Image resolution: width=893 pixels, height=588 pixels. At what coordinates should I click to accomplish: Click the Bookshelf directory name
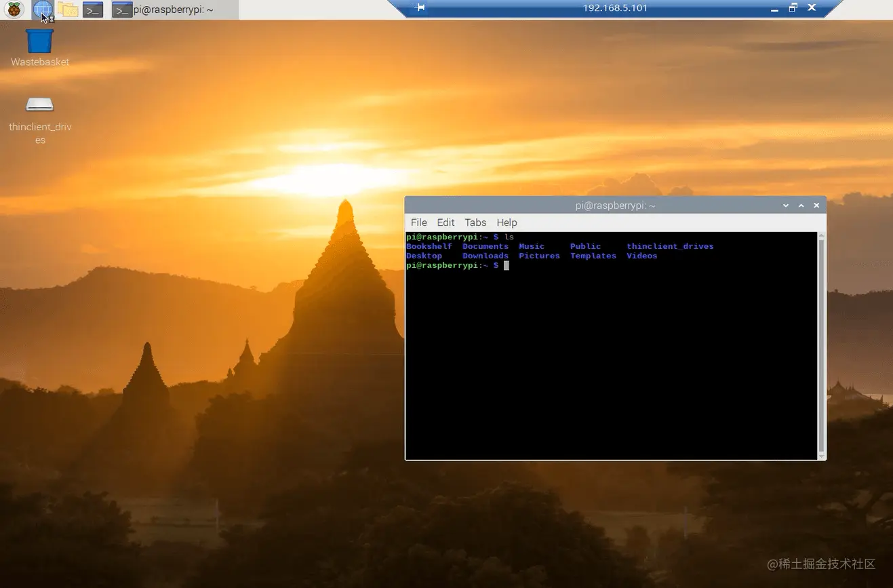(x=429, y=246)
